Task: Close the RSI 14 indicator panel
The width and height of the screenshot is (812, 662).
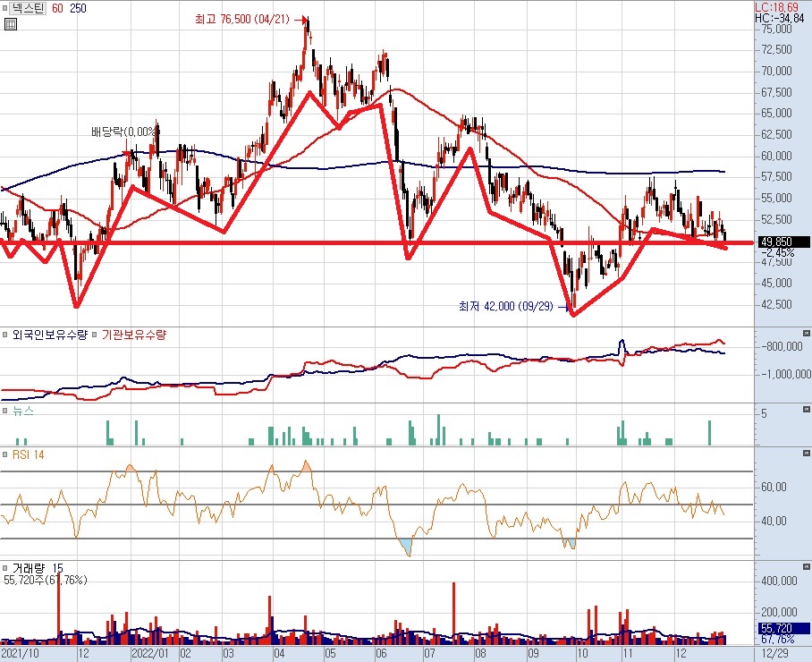Action: 807,454
